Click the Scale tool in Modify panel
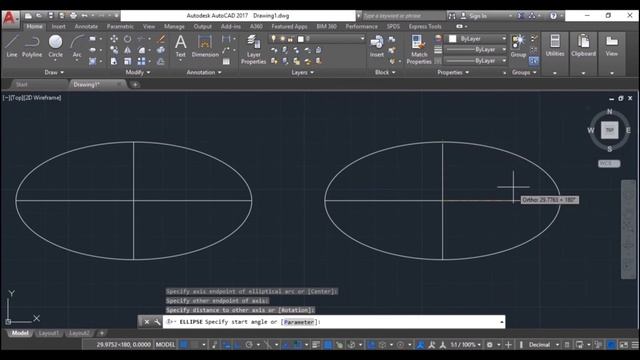640x360 pixels. pos(128,61)
